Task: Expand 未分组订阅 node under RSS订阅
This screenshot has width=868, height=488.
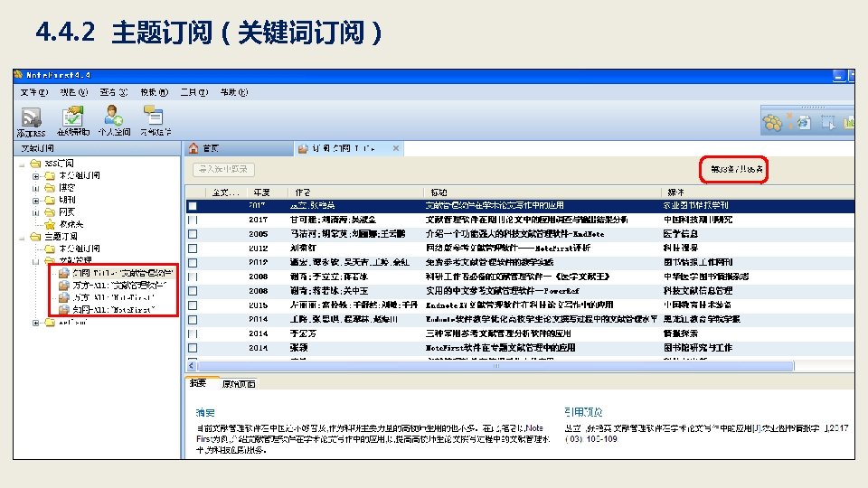Action: click(36, 176)
